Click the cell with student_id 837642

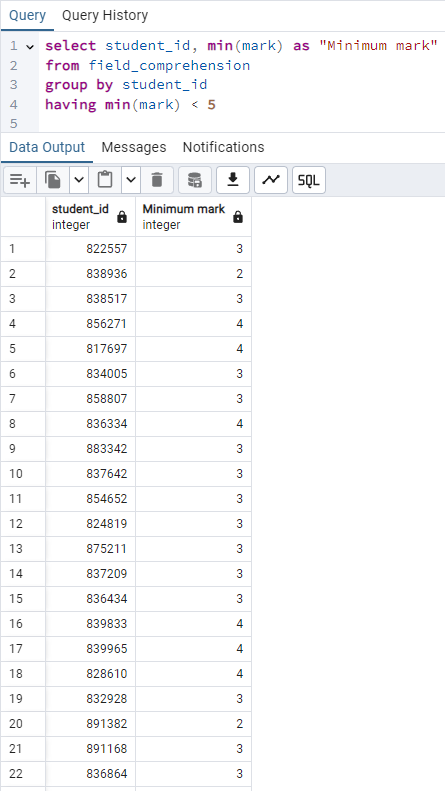(x=90, y=474)
